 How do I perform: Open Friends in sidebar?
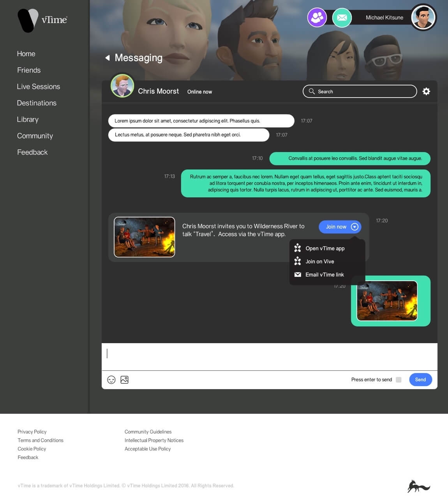[29, 70]
